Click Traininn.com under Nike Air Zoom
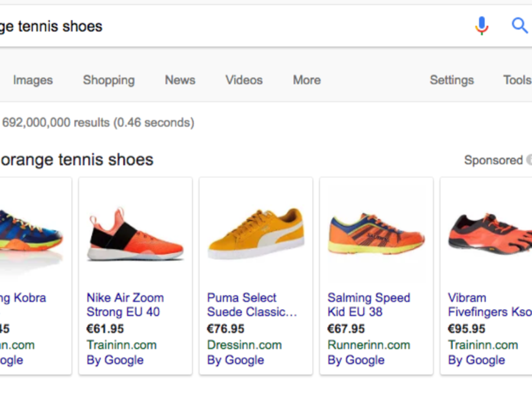The image size is (532, 399). (x=122, y=345)
